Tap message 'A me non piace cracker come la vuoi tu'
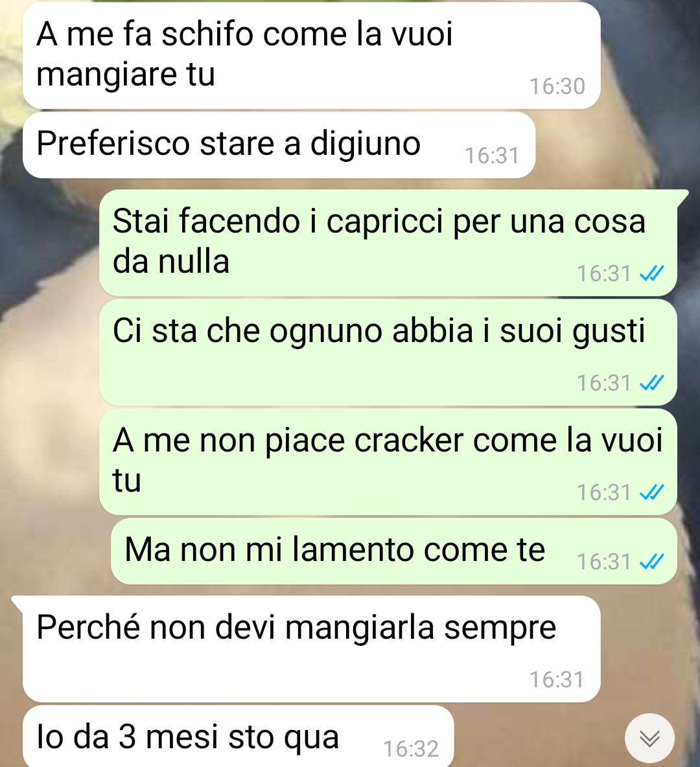 tap(388, 462)
